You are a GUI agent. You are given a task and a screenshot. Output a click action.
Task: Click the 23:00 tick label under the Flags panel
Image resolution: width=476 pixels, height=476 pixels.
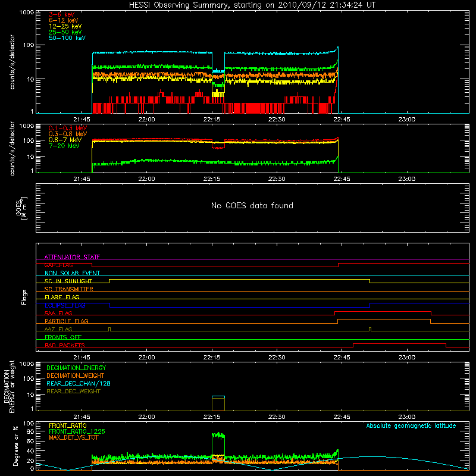[x=407, y=358]
